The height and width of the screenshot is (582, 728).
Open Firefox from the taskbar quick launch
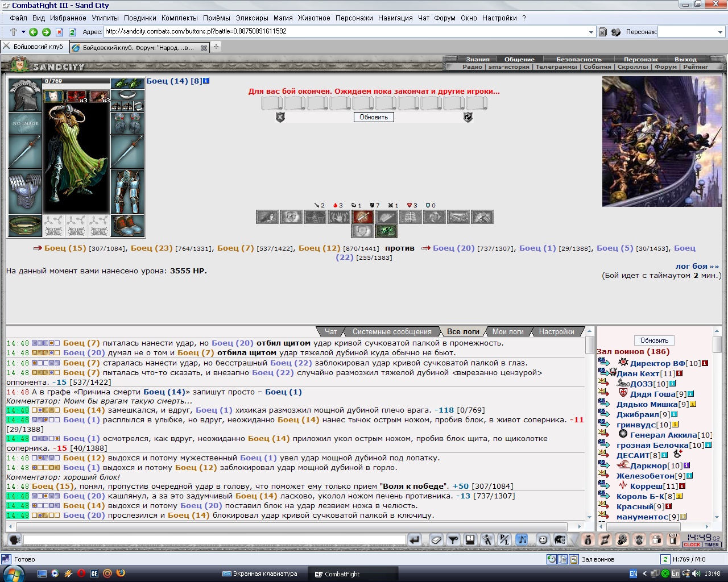click(121, 573)
